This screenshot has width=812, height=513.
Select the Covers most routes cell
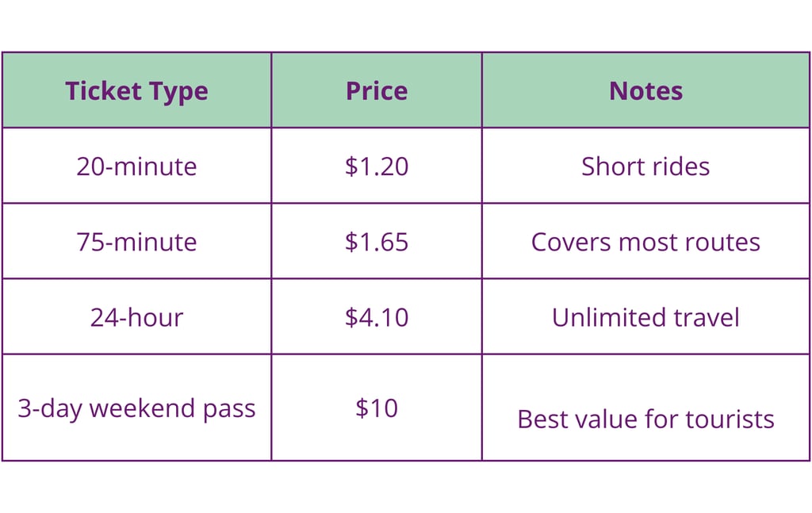click(x=645, y=242)
